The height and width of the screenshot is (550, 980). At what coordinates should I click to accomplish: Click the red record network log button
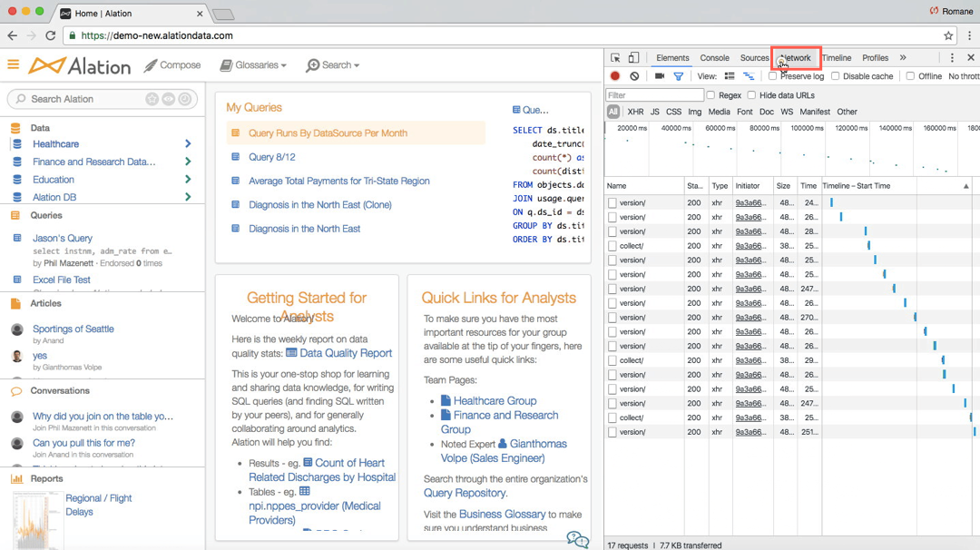[x=615, y=75]
